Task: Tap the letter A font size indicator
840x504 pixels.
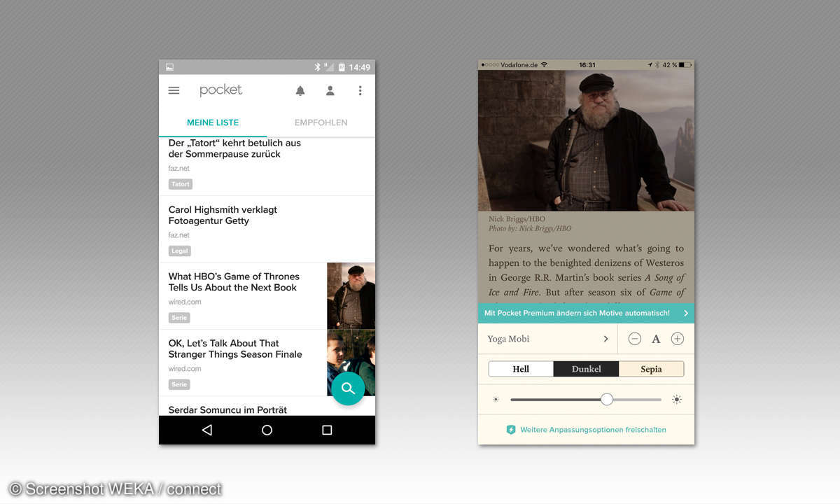Action: (x=656, y=339)
